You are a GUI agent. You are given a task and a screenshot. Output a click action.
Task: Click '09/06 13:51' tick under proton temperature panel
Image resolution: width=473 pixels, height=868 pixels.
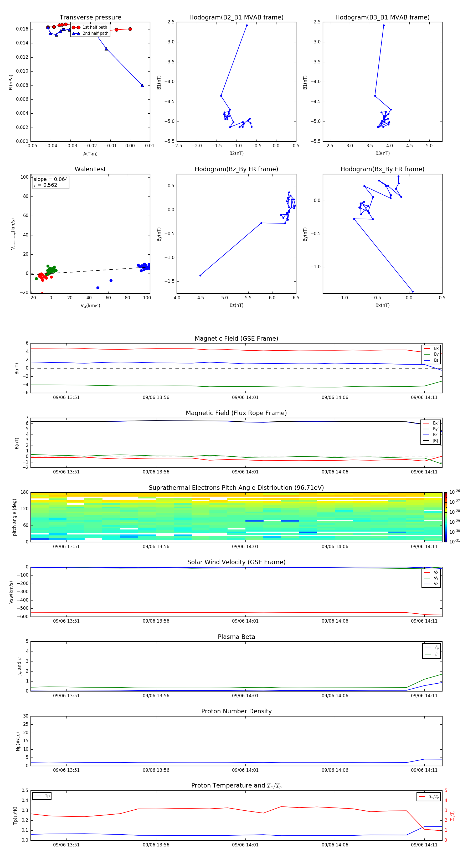[x=66, y=845]
